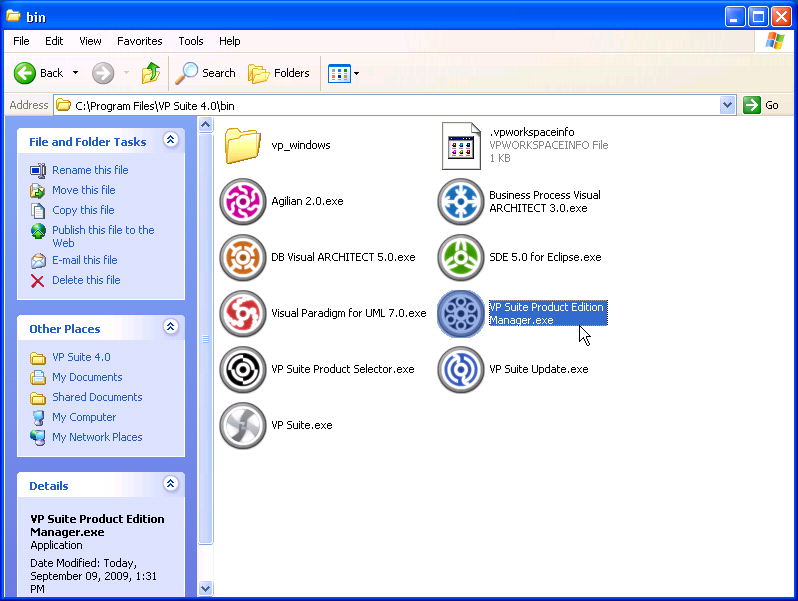This screenshot has height=601, width=798.
Task: Select VP Suite Product Selector.exe icon
Action: (x=243, y=369)
